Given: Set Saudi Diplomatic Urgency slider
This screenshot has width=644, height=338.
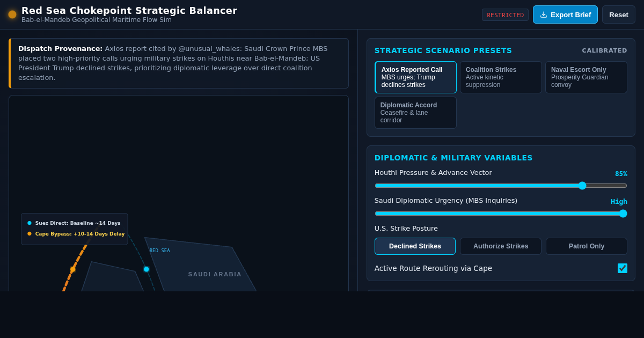Looking at the screenshot, I should click(x=501, y=214).
